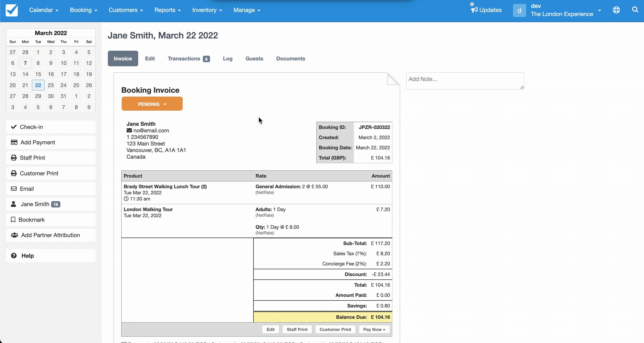The image size is (644, 343).
Task: Select March 7 in the mini calendar
Action: [x=25, y=63]
